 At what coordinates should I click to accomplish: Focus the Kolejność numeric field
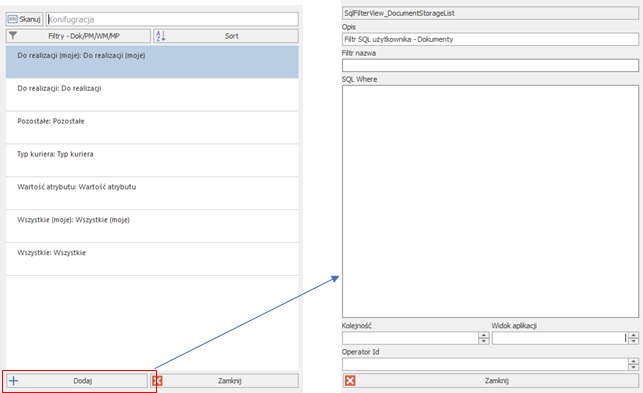(410, 338)
